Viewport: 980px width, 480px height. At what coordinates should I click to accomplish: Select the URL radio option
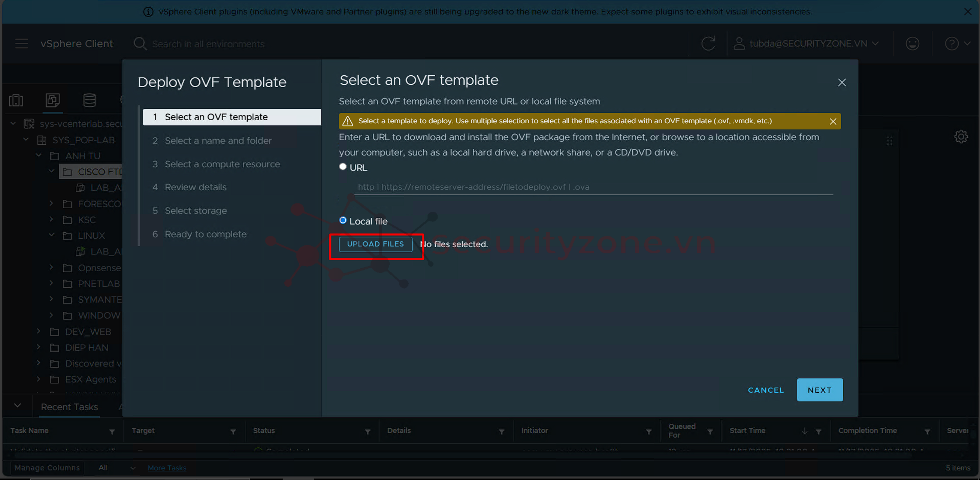point(343,167)
